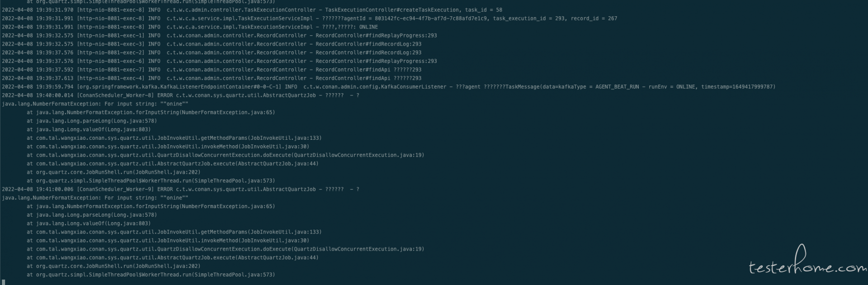Click the second NumberFormatException "onine" message
Image resolution: width=868 pixels, height=285 pixels.
click(95, 198)
